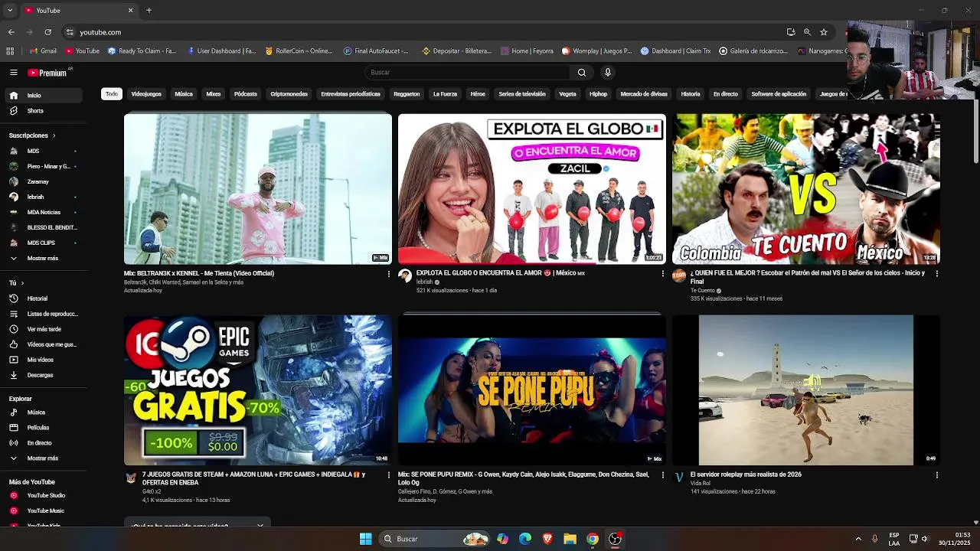Open a new browser tab

(x=149, y=11)
